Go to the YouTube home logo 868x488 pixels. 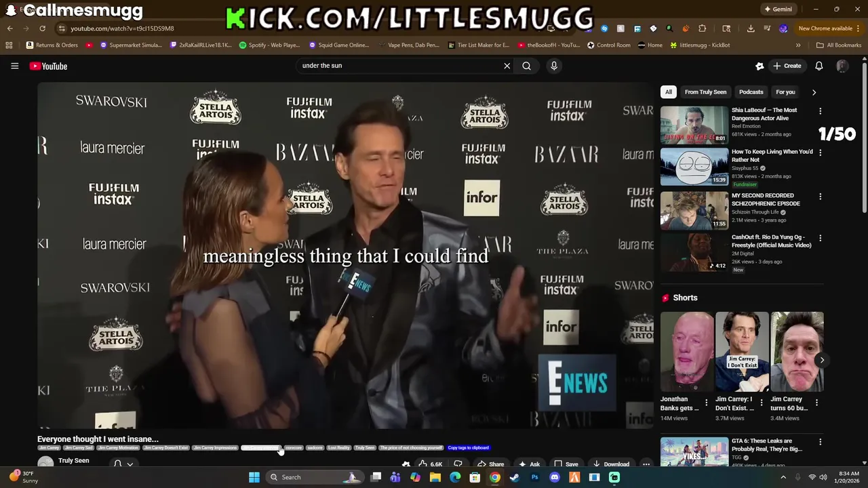click(48, 66)
